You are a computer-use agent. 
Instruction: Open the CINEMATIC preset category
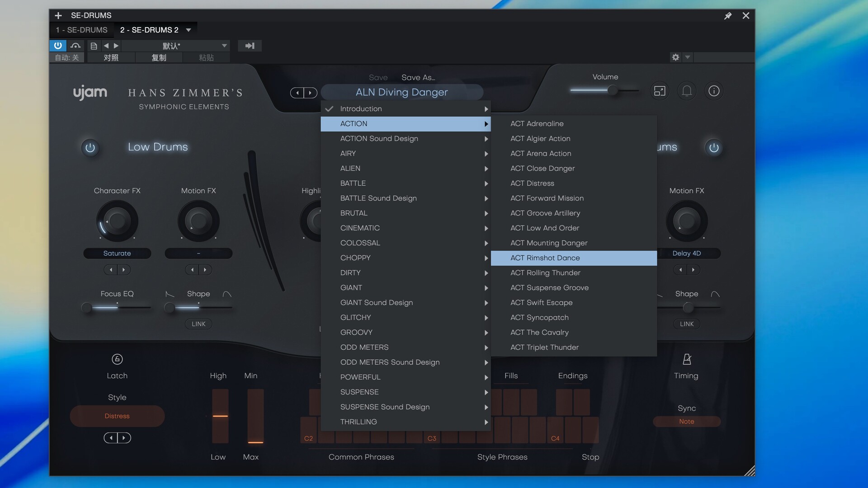point(406,228)
